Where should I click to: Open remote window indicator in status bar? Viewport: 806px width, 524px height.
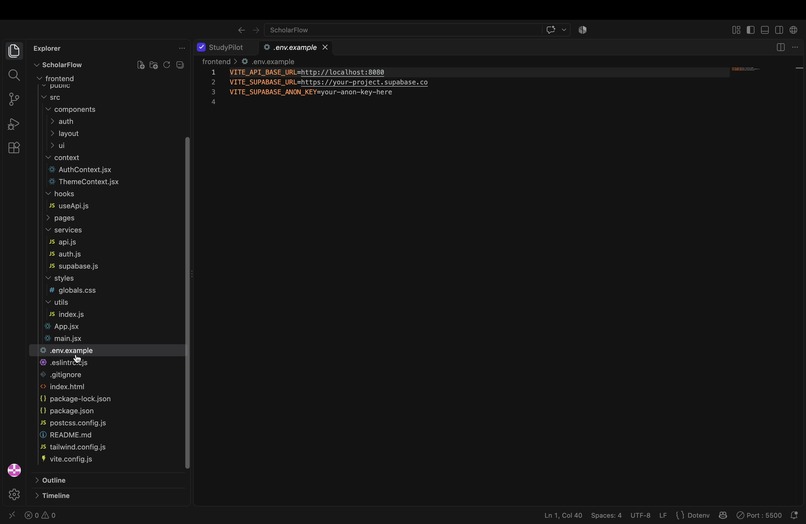12,515
